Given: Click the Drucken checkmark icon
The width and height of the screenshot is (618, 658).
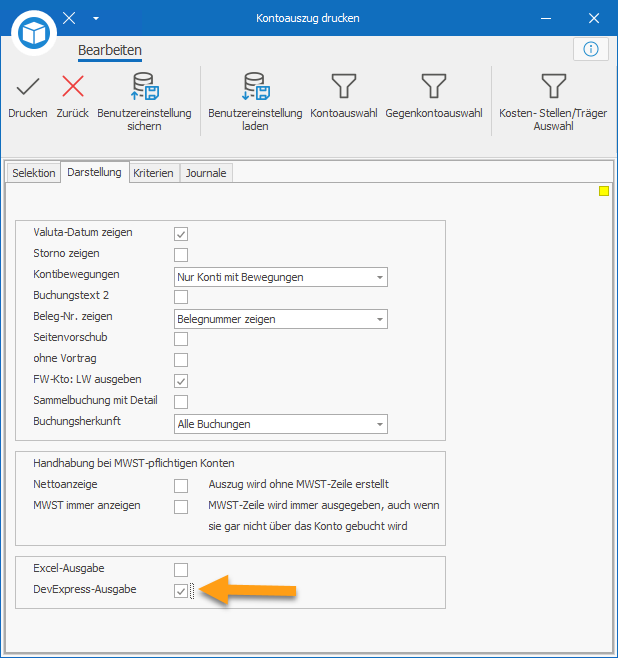Looking at the screenshot, I should point(28,86).
